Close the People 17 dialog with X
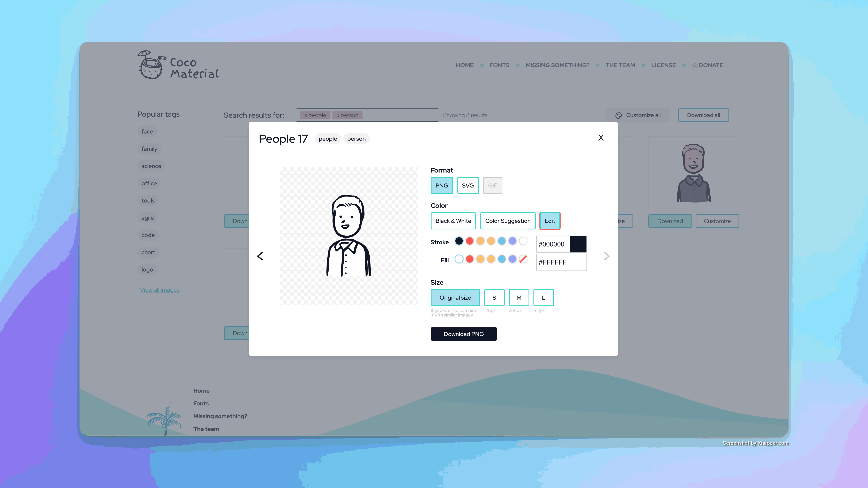Screen dimensions: 868x488 [601, 138]
